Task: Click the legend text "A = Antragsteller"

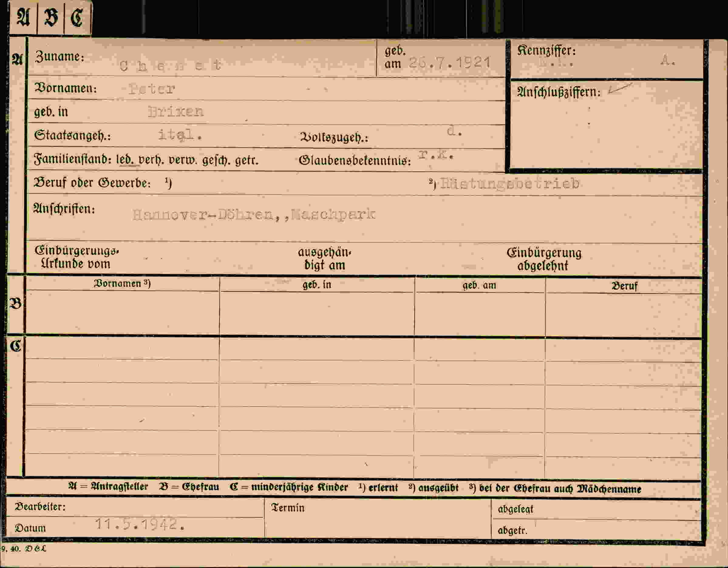Action: pyautogui.click(x=108, y=486)
